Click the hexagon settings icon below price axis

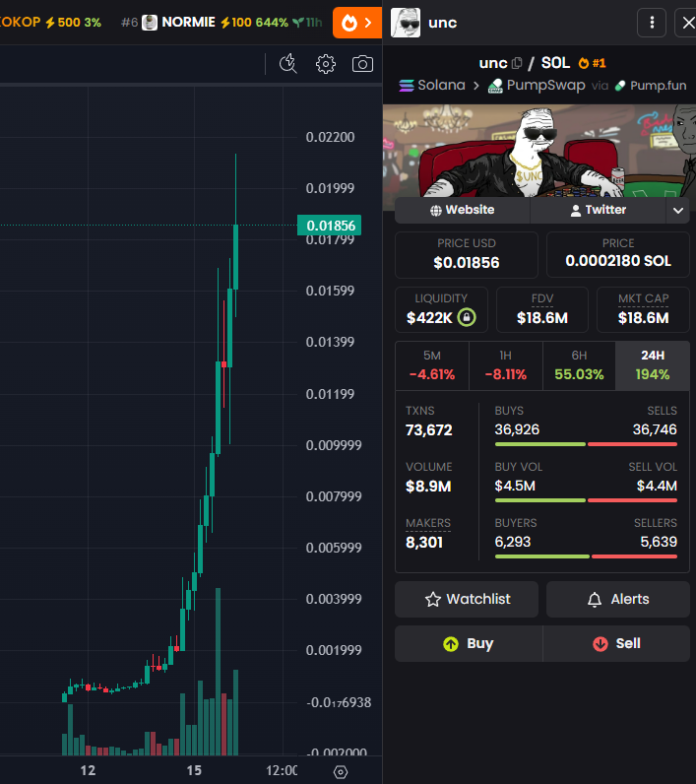[x=341, y=771]
